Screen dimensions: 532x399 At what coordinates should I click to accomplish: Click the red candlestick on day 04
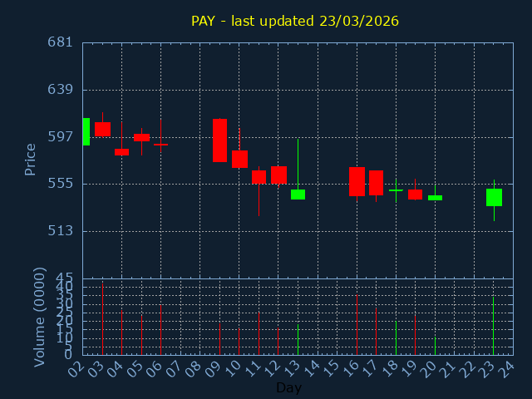[x=121, y=152]
